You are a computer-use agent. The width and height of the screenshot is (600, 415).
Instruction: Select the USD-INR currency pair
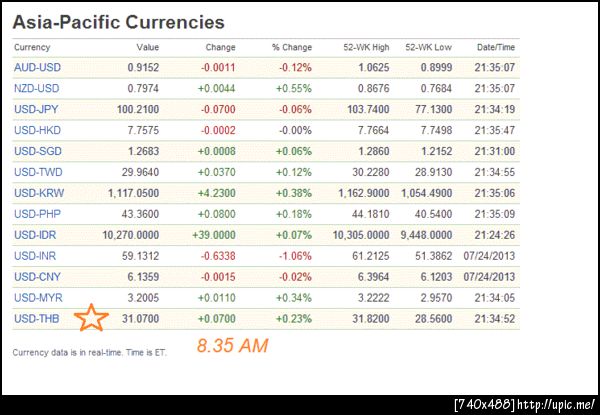point(34,256)
